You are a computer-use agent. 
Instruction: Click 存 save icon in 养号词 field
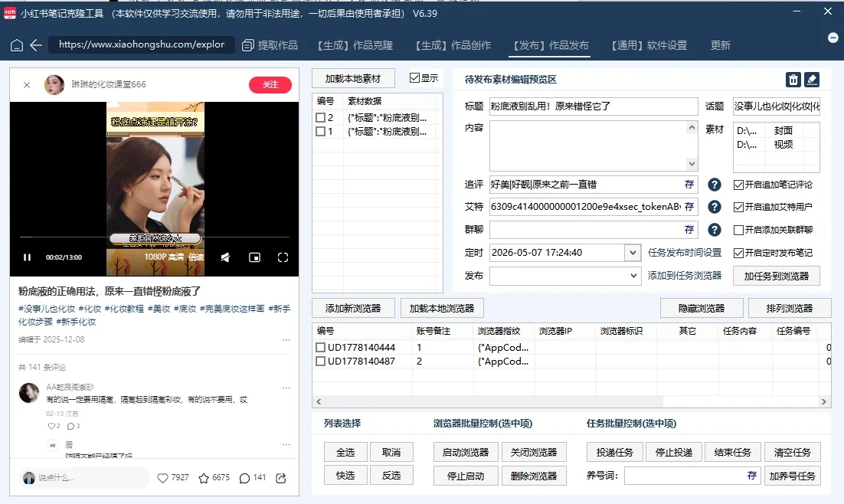click(x=752, y=476)
